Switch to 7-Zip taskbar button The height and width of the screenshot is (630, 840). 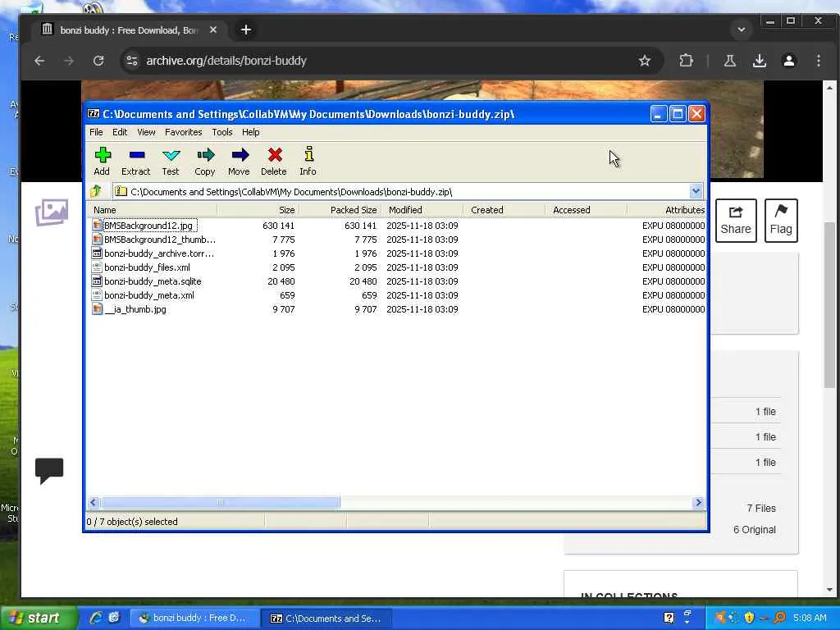click(326, 619)
